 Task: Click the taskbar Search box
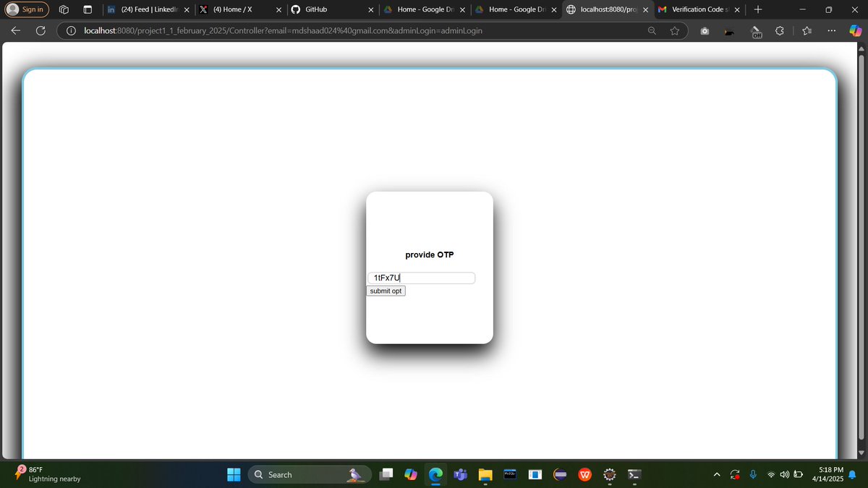[310, 474]
